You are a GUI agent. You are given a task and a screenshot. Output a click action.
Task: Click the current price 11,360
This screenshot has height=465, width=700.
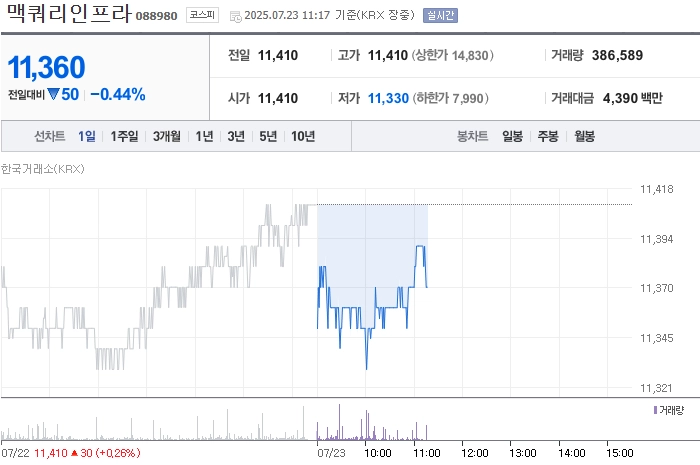click(x=46, y=67)
